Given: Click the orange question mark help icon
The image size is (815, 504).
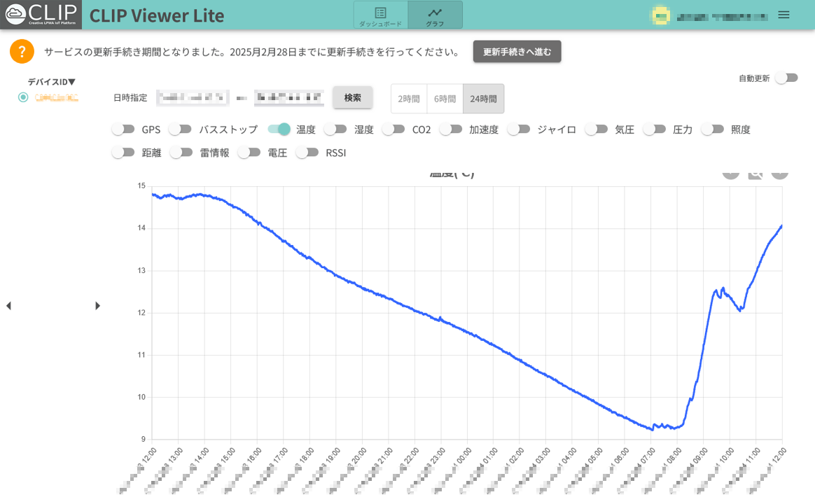Looking at the screenshot, I should tap(22, 51).
